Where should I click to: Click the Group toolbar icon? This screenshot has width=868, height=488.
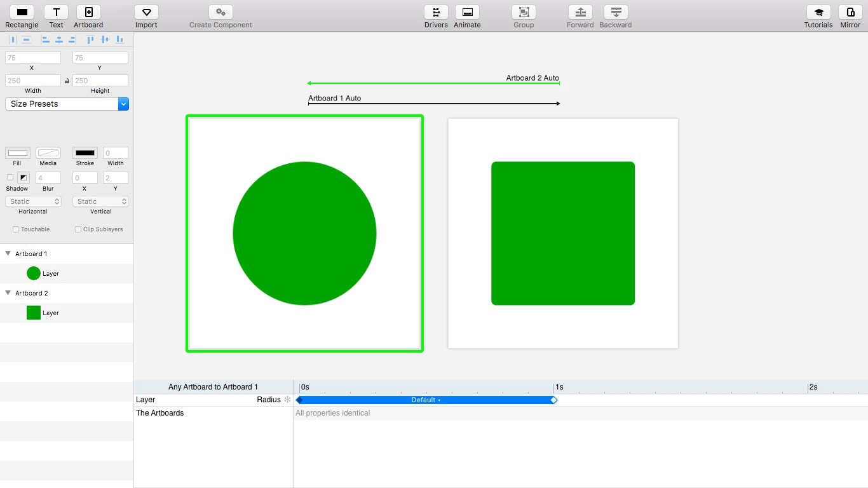(524, 12)
